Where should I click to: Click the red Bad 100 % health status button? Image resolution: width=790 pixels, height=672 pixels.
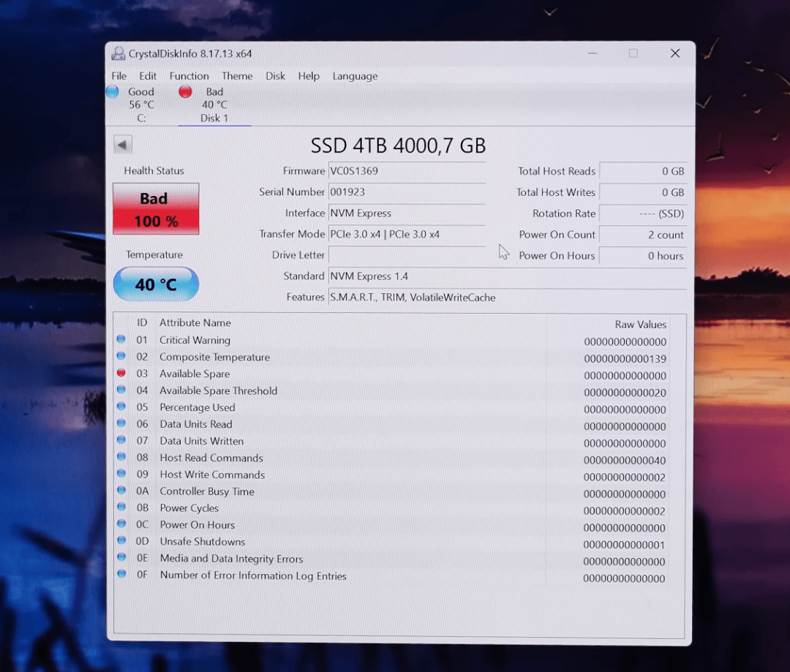pos(156,209)
